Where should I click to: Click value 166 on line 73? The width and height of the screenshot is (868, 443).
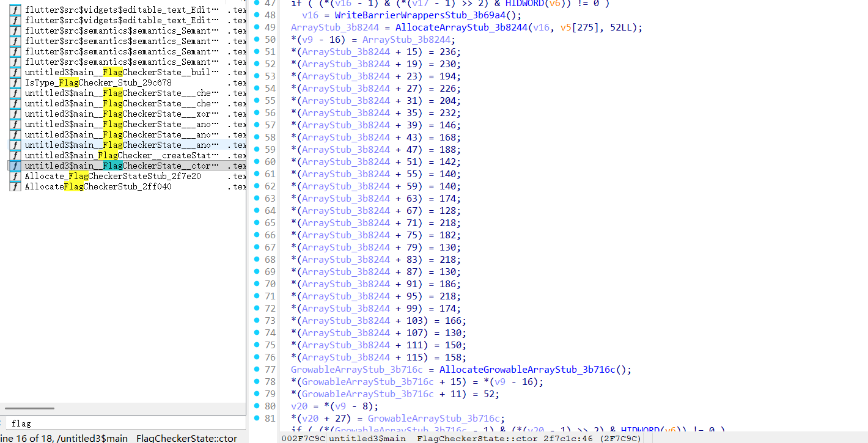453,321
